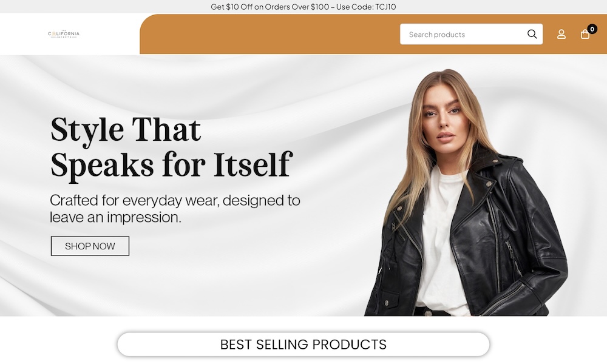Screen dimensions: 607x364
Task: Click the empty orange header bar area
Action: pyautogui.click(x=271, y=34)
